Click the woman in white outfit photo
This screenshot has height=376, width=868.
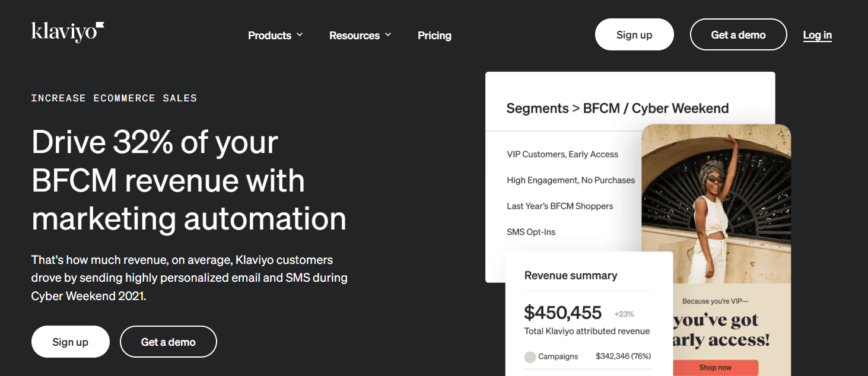[716, 202]
